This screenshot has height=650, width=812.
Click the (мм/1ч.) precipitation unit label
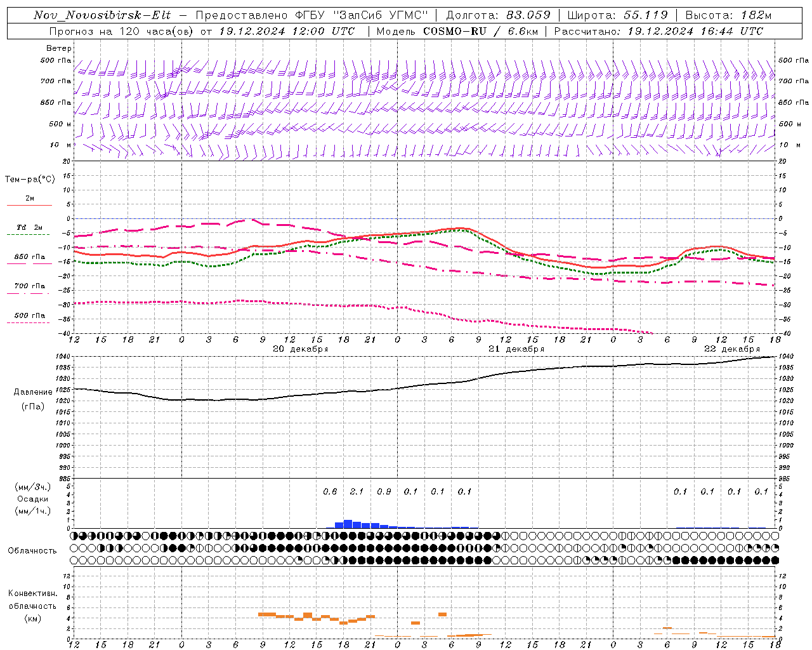point(33,511)
